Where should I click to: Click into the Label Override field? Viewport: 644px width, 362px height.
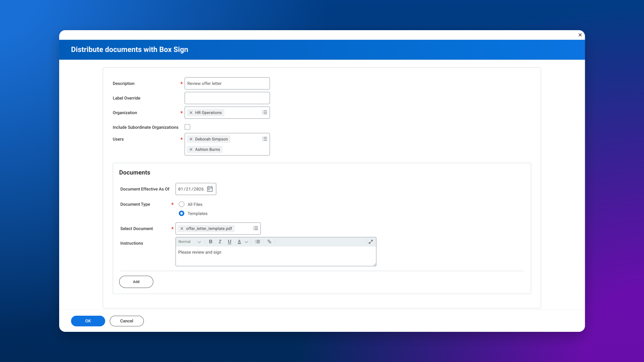point(227,98)
